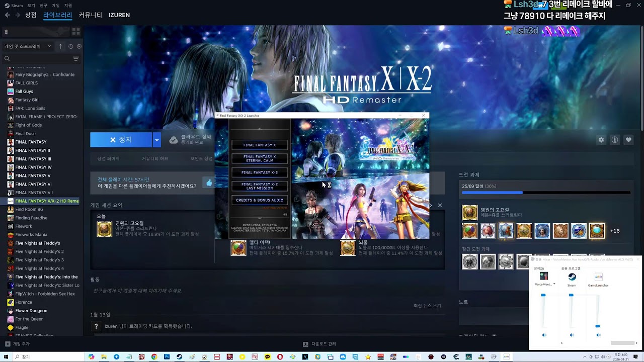Click the KakaoTalk icon in taskbar
The height and width of the screenshot is (362, 644).
pyautogui.click(x=267, y=356)
